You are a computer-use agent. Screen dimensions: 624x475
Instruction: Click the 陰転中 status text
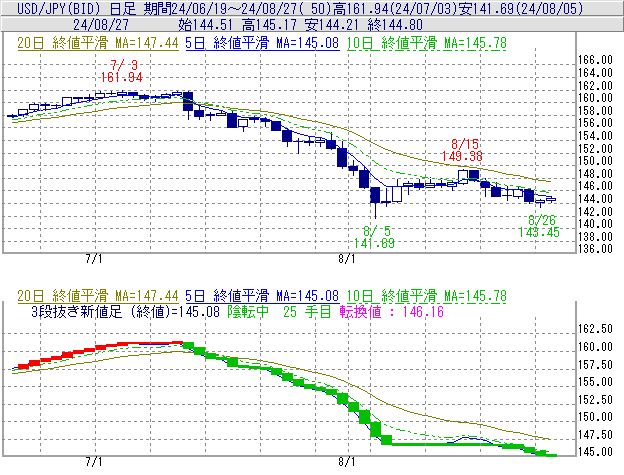248,311
